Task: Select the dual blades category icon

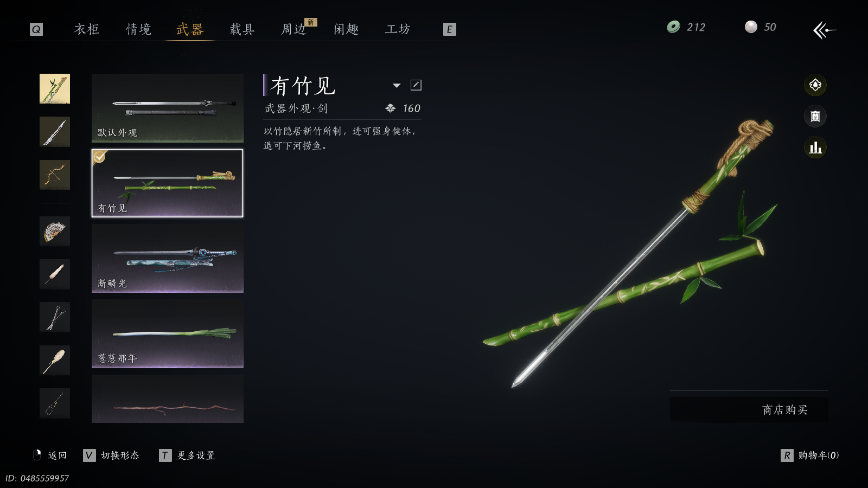Action: click(x=55, y=317)
